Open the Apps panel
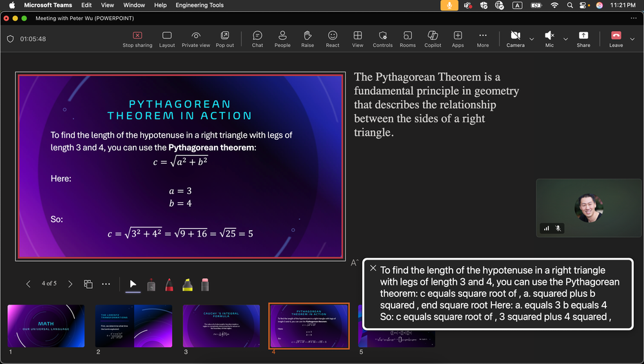Image resolution: width=644 pixels, height=364 pixels. click(x=458, y=39)
